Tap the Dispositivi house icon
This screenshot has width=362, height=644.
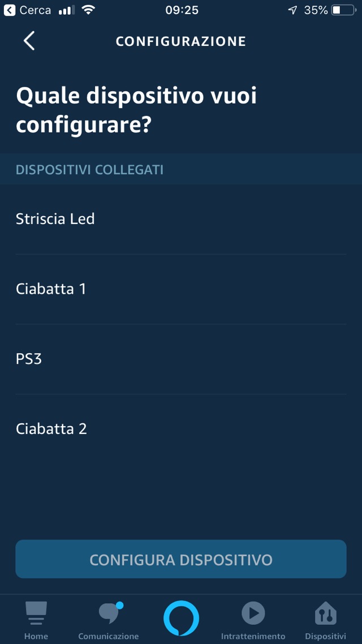click(x=325, y=613)
